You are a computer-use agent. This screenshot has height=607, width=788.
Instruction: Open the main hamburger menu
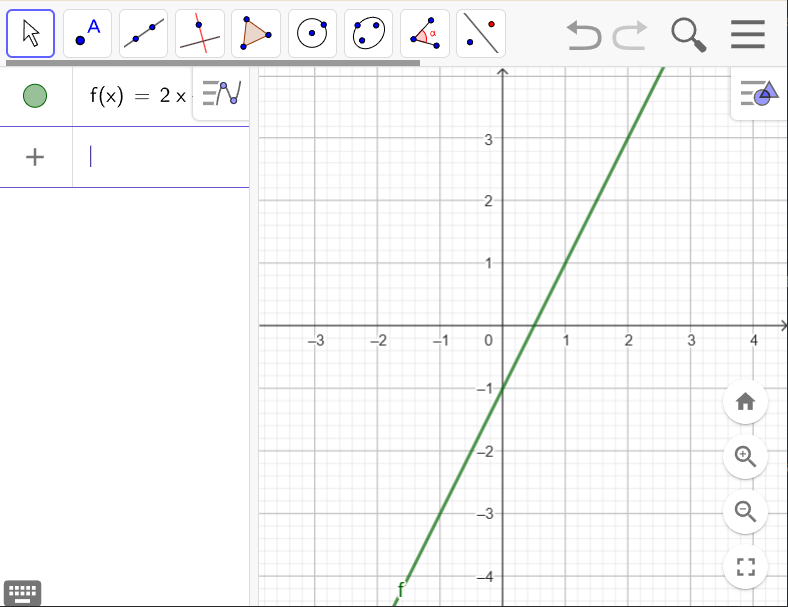click(747, 34)
